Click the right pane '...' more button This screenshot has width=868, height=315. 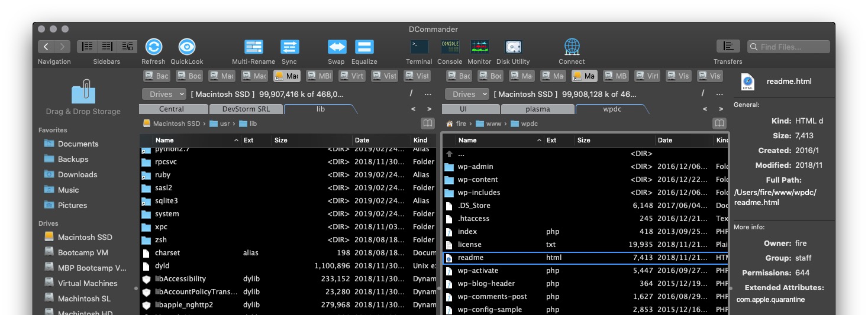(x=719, y=93)
